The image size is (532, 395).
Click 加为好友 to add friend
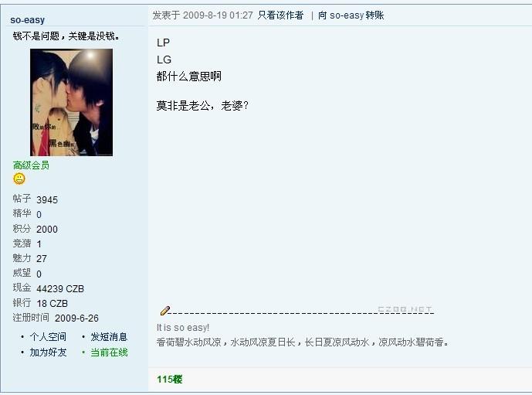click(x=48, y=352)
